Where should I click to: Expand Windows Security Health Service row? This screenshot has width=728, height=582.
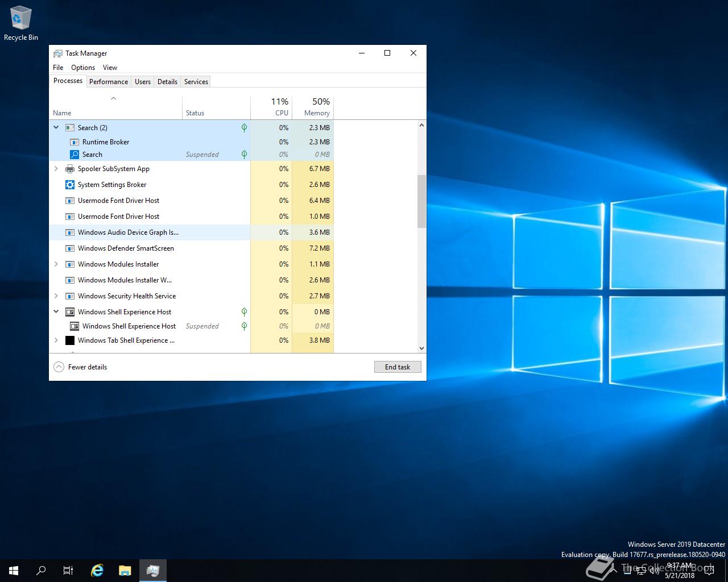(56, 296)
